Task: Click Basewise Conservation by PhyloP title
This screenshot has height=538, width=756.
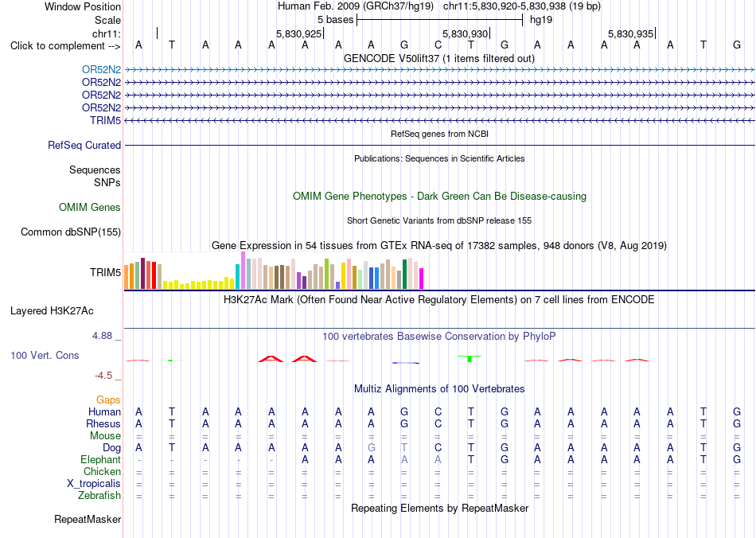Action: click(x=439, y=336)
